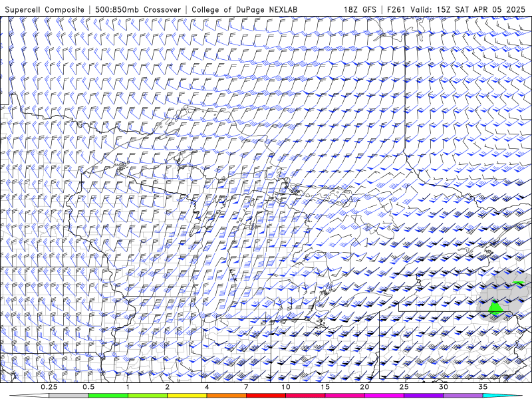The width and height of the screenshot is (532, 399).
Task: Click the 0.5 legend value
Action: pos(88,387)
